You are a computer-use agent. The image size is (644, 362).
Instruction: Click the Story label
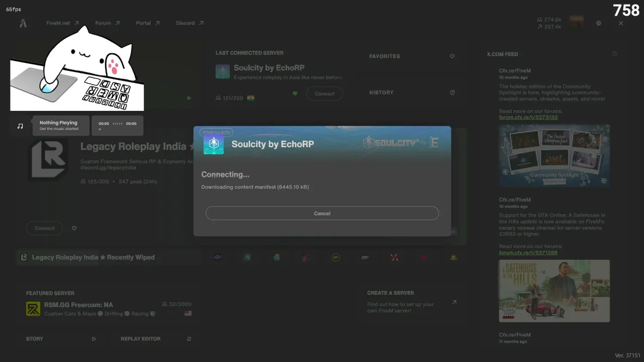point(35,339)
